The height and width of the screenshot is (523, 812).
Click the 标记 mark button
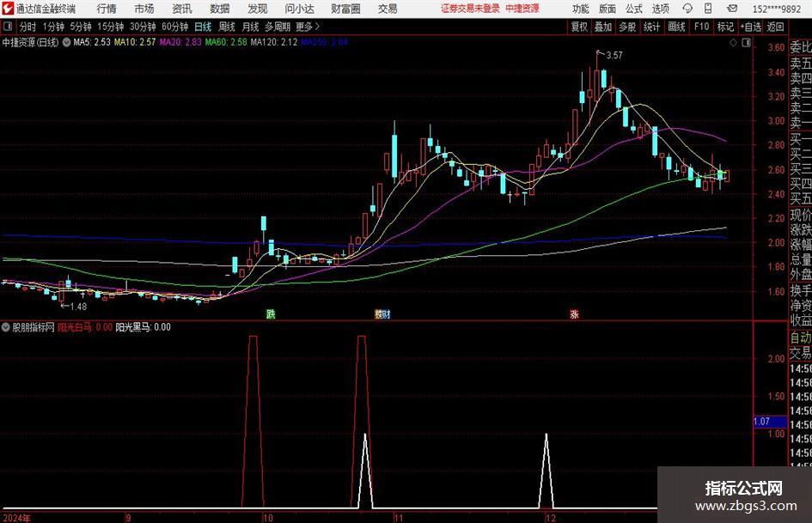tap(725, 27)
